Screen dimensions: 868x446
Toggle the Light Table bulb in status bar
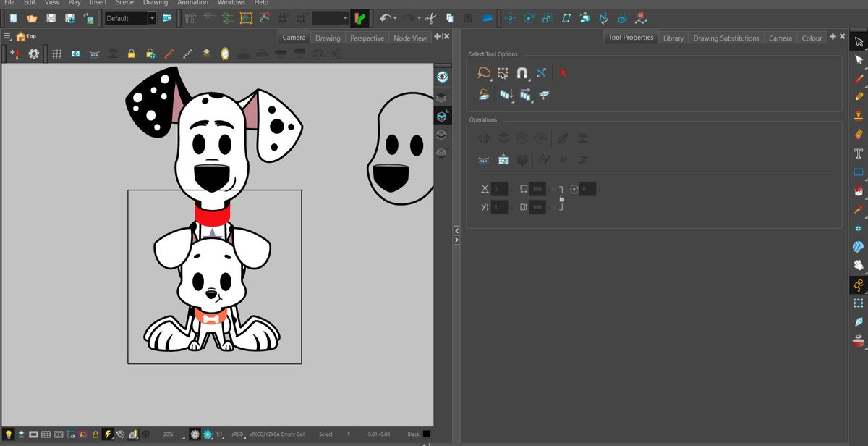9,434
